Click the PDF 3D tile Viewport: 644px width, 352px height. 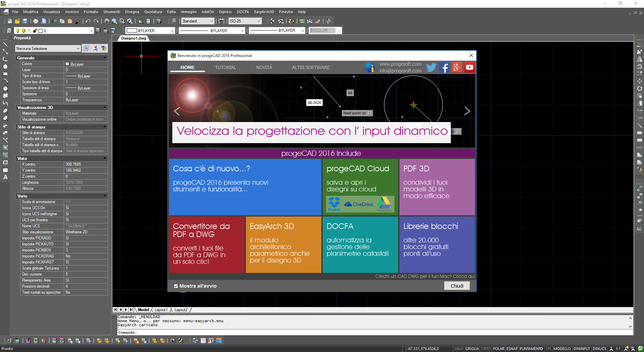pyautogui.click(x=437, y=187)
